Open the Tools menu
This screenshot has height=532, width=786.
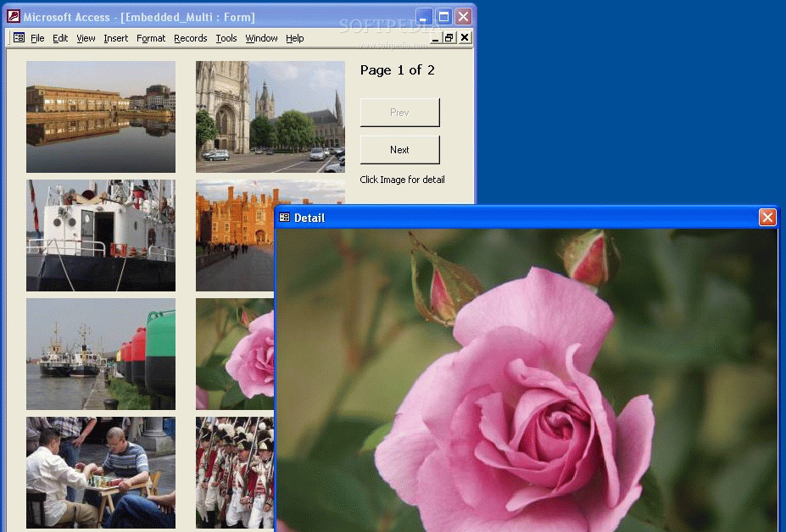(226, 38)
